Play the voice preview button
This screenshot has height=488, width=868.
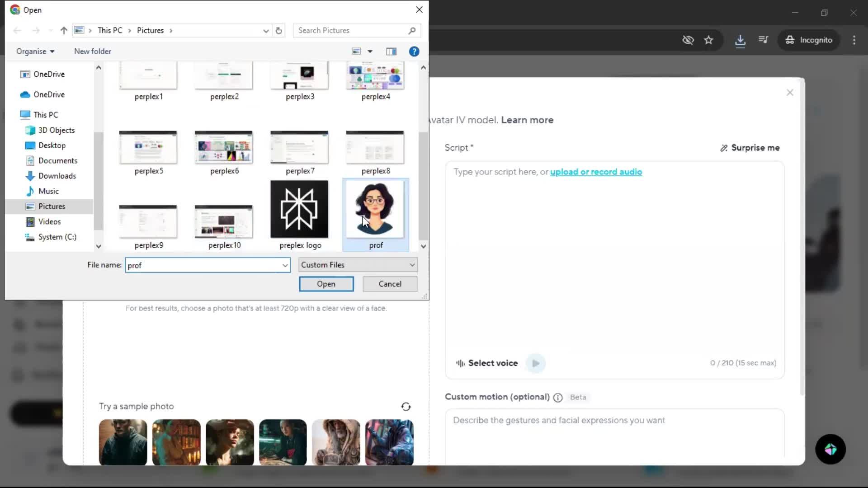click(x=536, y=363)
